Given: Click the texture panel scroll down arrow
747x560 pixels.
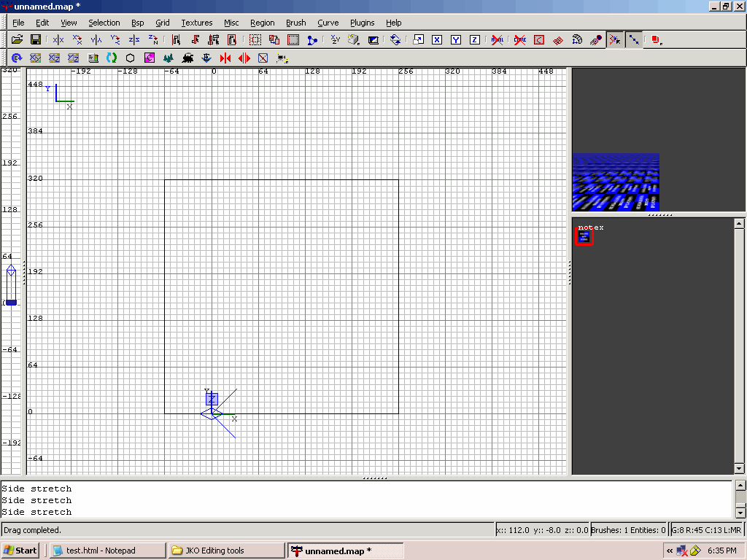Looking at the screenshot, I should (x=739, y=468).
